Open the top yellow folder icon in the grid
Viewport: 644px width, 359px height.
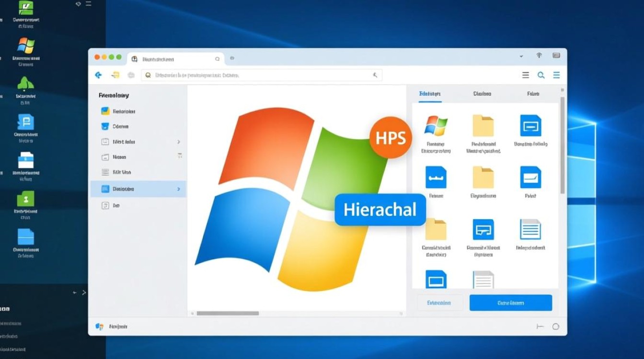[x=483, y=126]
